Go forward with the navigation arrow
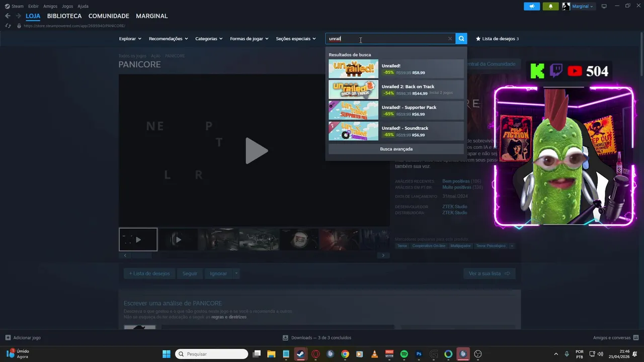 (19, 16)
